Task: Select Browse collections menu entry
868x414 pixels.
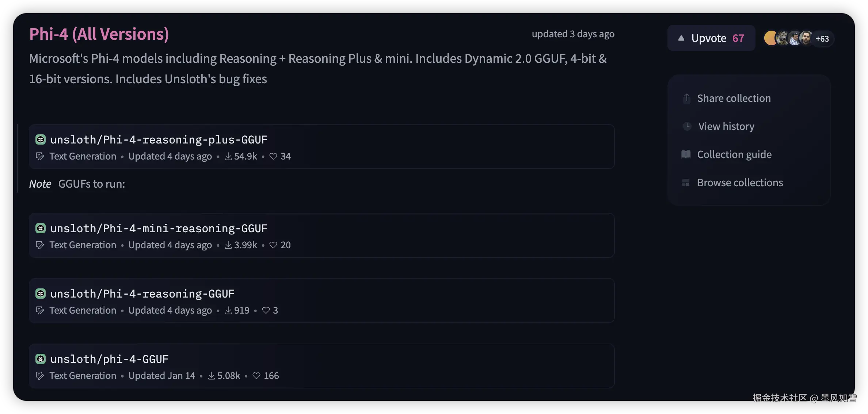Action: 740,183
